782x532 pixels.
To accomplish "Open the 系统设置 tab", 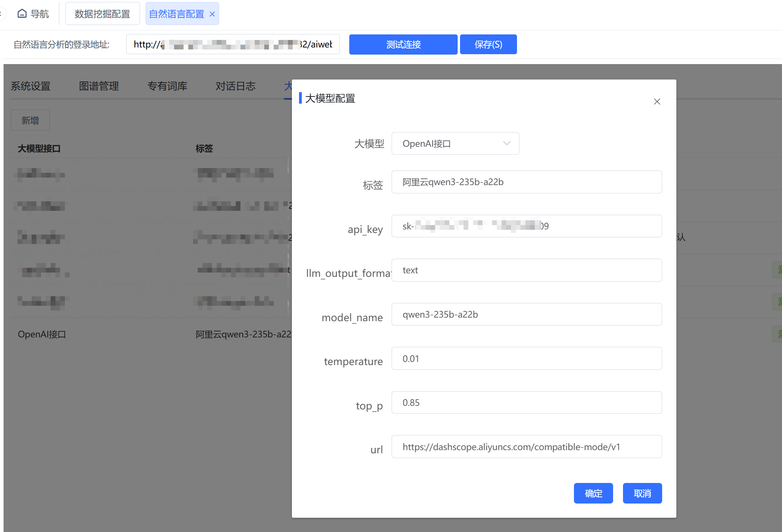I will click(30, 86).
